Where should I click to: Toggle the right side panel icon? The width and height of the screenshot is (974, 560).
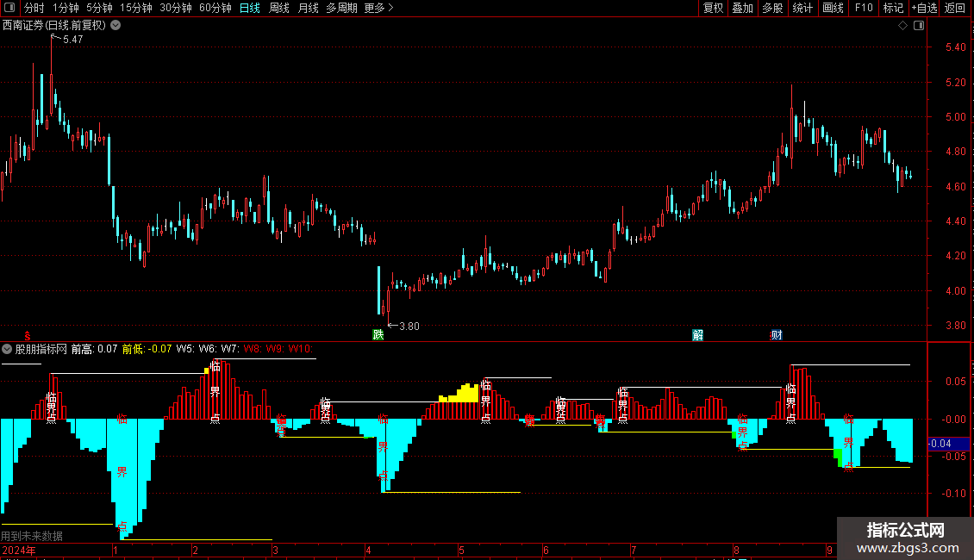919,26
